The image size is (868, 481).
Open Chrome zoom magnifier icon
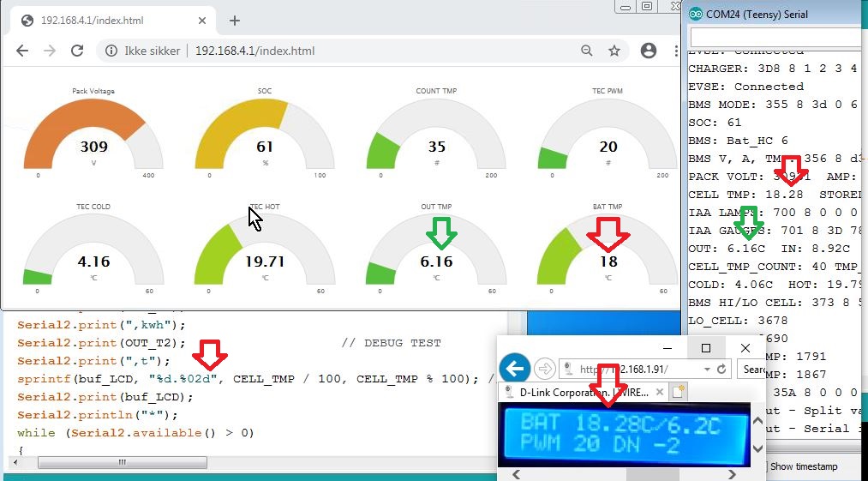pyautogui.click(x=587, y=51)
